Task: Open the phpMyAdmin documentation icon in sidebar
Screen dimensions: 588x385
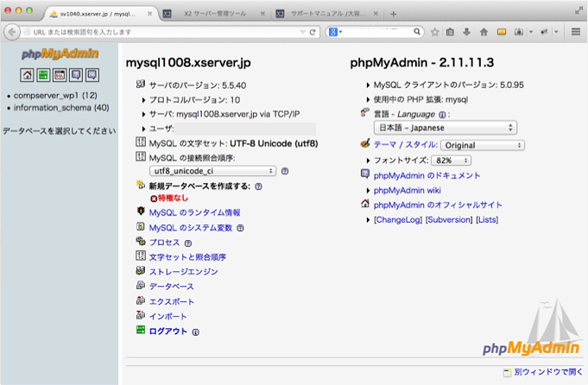Action: [76, 75]
